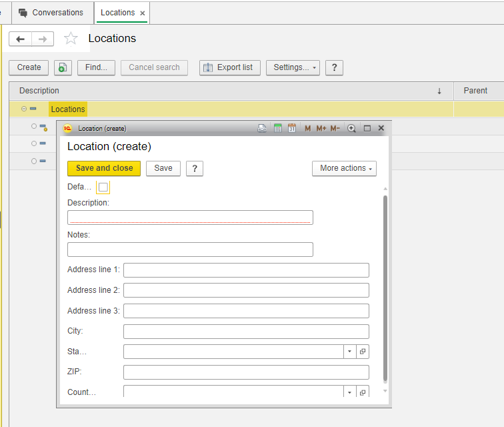504x427 pixels.
Task: Click Cancel search button
Action: pyautogui.click(x=154, y=67)
